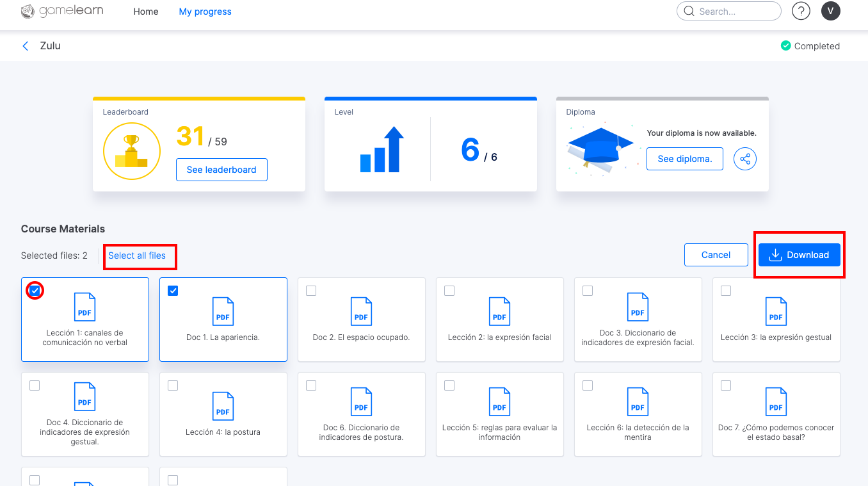Open the Home menu item
Viewport: 868px width, 486px height.
[145, 12]
